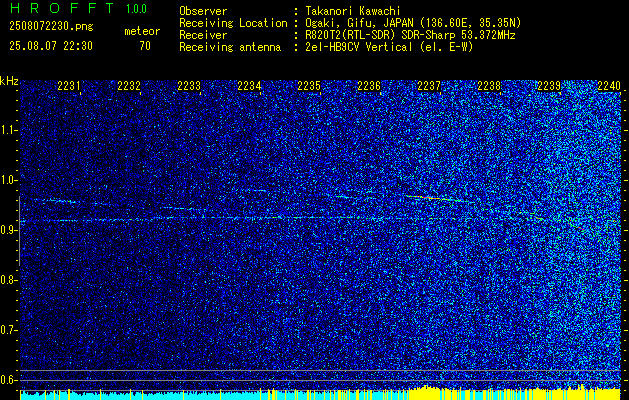629x400 pixels.
Task: Click the 2237 time marker
Action: tap(429, 86)
